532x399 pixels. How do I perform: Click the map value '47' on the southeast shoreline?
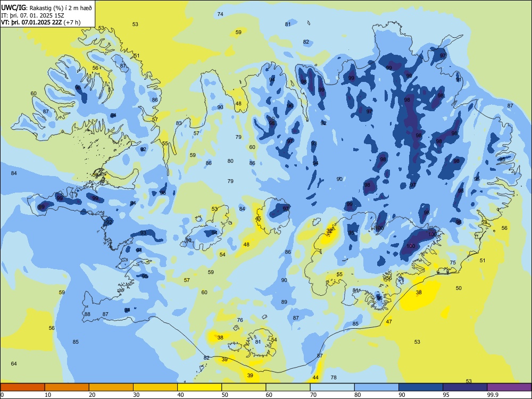(389, 322)
